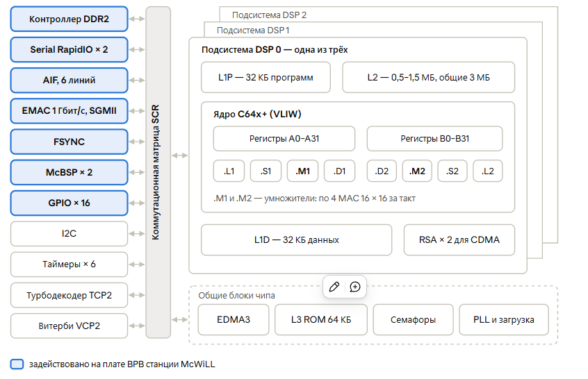The image size is (588, 379).
Task: Select the EDMA3 block
Action: 234,320
